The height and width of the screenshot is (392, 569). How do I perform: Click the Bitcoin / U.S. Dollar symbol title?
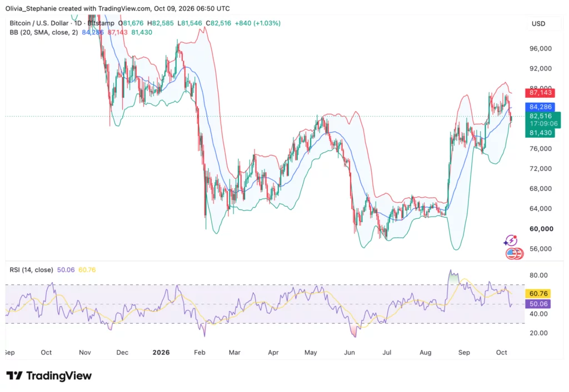(39, 23)
